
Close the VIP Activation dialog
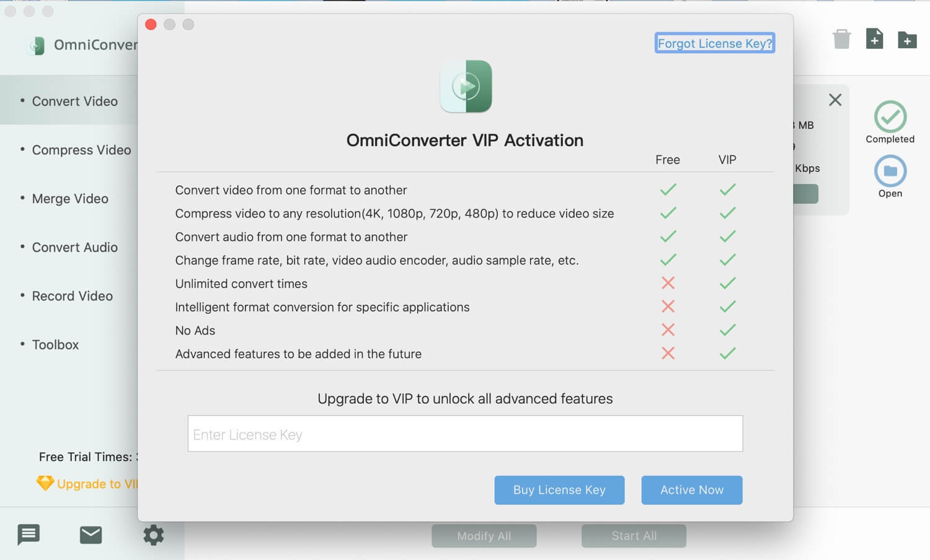[151, 24]
